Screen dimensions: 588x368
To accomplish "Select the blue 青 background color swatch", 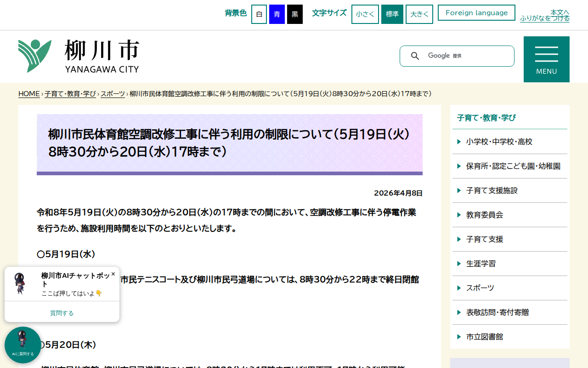I will coord(277,14).
